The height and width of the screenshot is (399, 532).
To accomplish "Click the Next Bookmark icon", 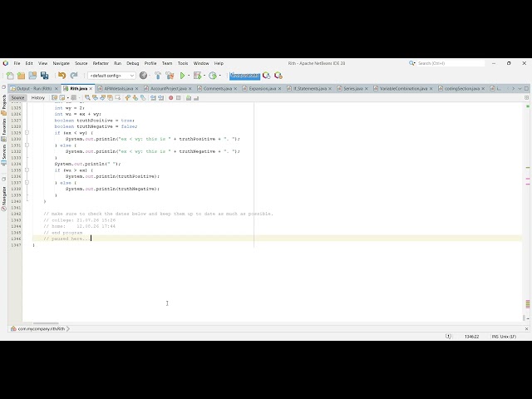I will click(135, 98).
